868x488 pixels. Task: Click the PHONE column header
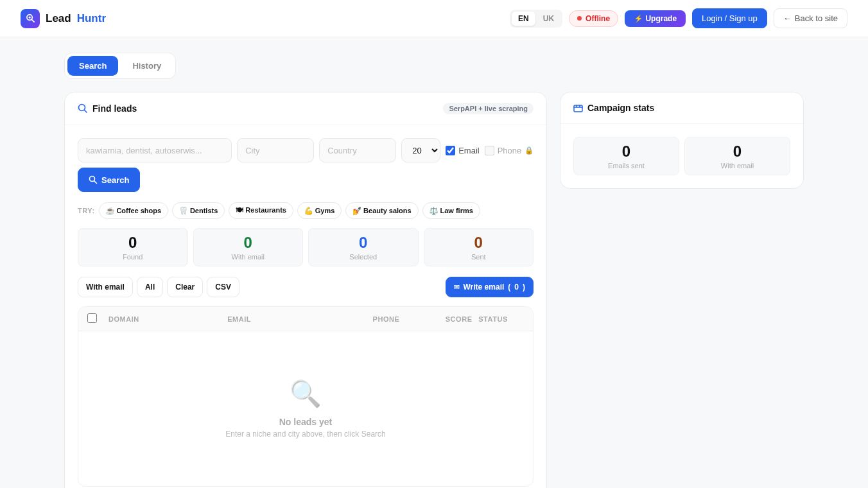(x=386, y=319)
